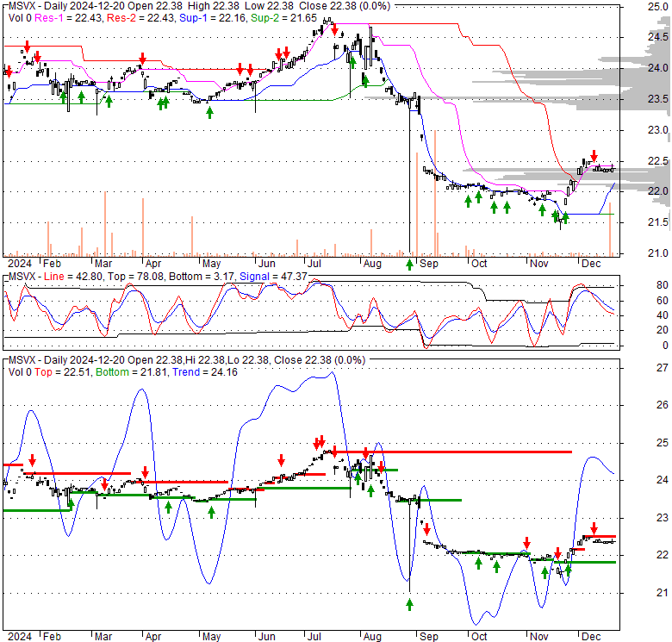Image resolution: width=672 pixels, height=642 pixels.
Task: Click the tall December volume bar in top chart
Action: [x=610, y=229]
